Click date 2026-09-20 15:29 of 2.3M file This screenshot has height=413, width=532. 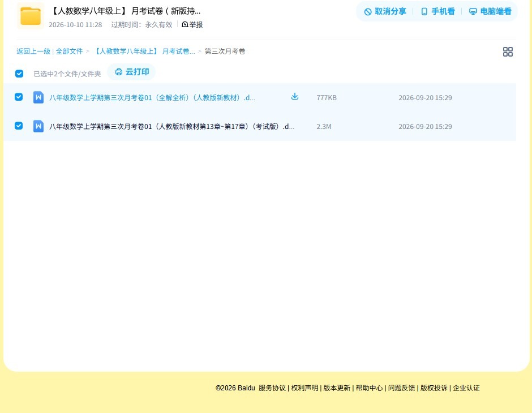click(x=425, y=127)
